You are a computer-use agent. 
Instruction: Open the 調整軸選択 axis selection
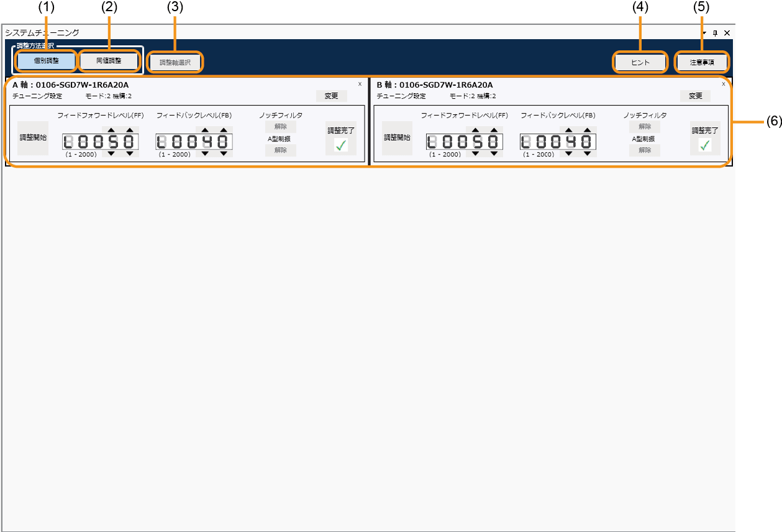175,63
